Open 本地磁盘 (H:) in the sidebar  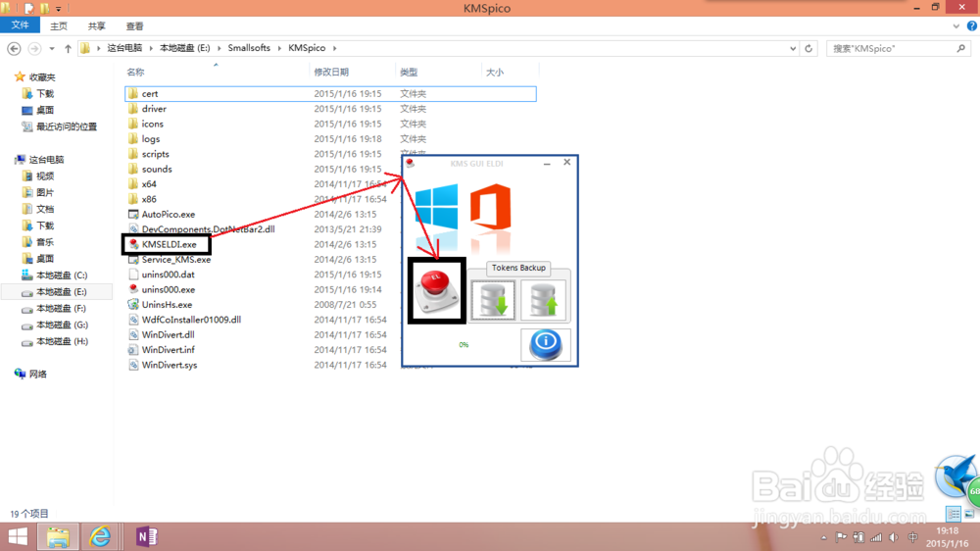click(x=61, y=341)
